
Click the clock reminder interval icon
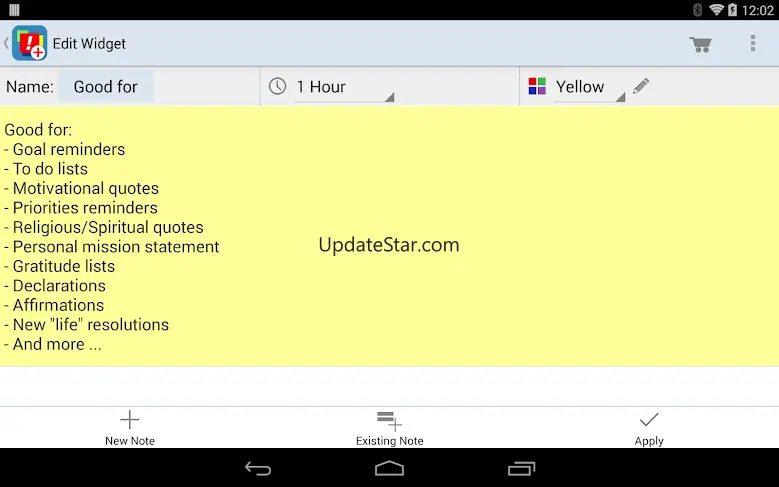coord(277,86)
